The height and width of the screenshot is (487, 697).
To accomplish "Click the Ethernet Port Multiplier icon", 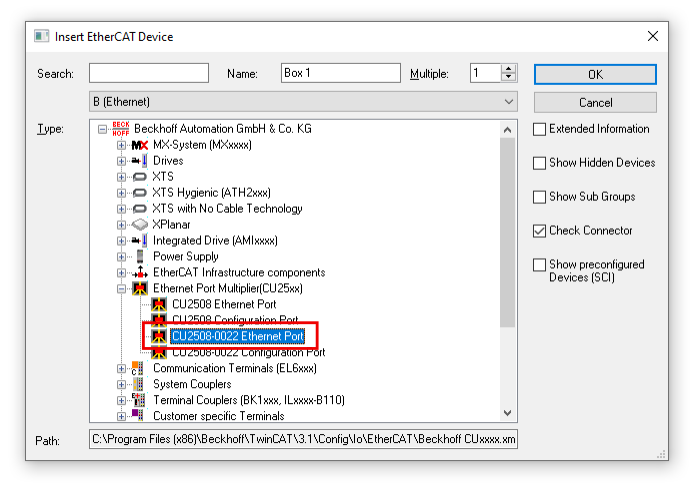I will click(x=140, y=288).
